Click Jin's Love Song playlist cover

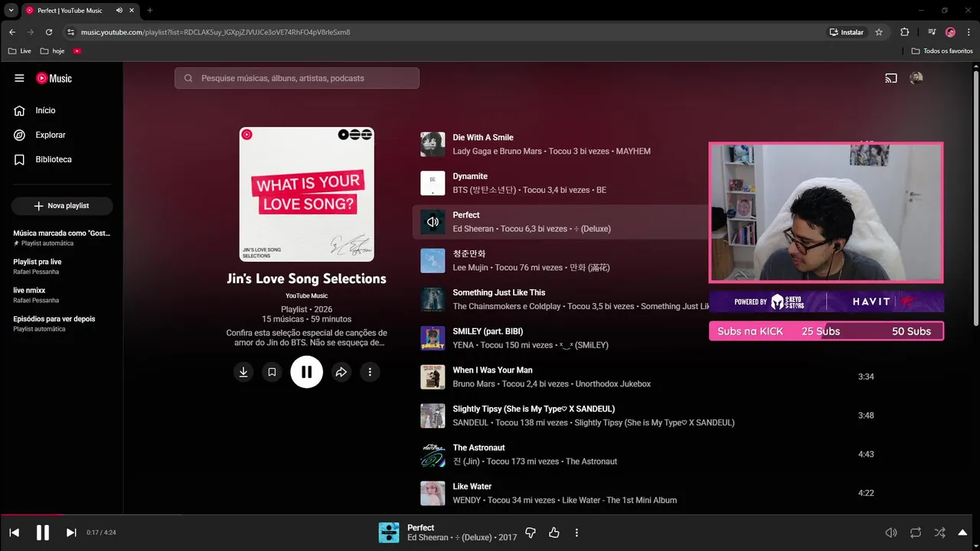click(x=306, y=194)
